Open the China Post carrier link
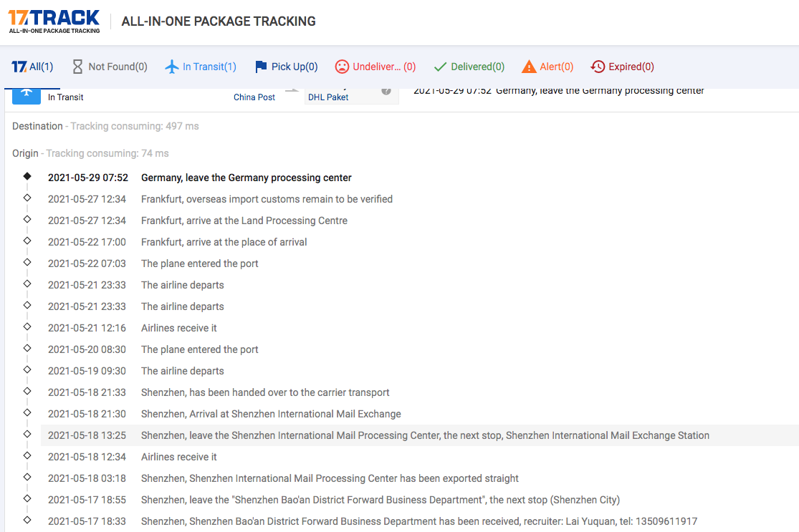 coord(254,97)
